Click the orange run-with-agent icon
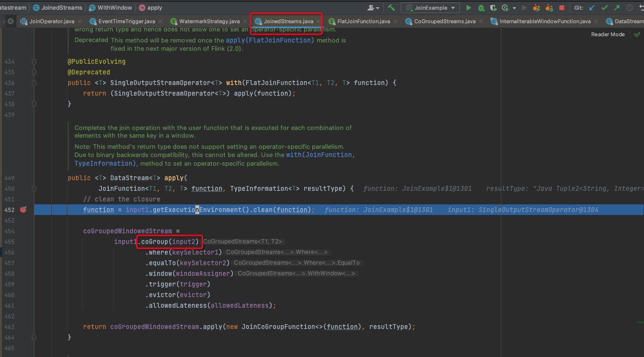This screenshot has height=357, width=644. coord(536,8)
